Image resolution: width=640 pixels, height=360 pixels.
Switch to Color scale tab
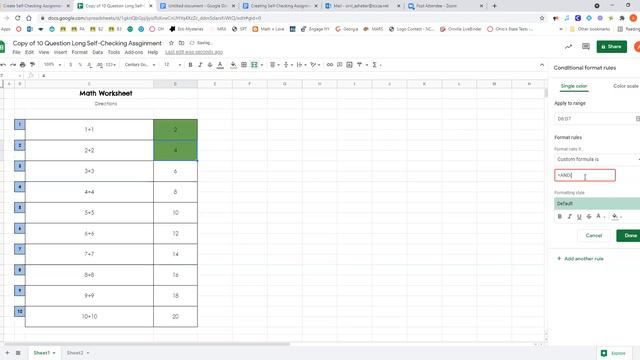(625, 86)
